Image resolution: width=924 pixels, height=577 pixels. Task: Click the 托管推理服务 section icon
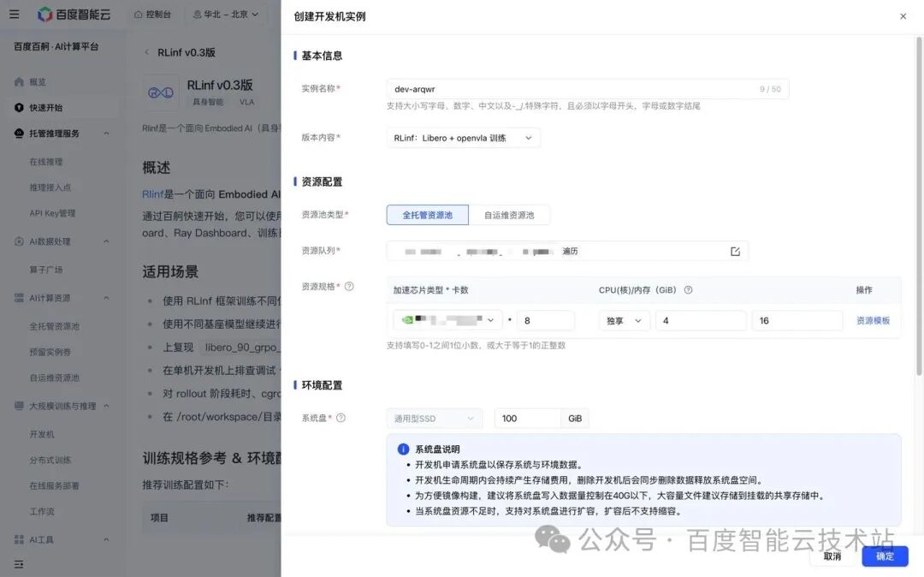coord(19,134)
